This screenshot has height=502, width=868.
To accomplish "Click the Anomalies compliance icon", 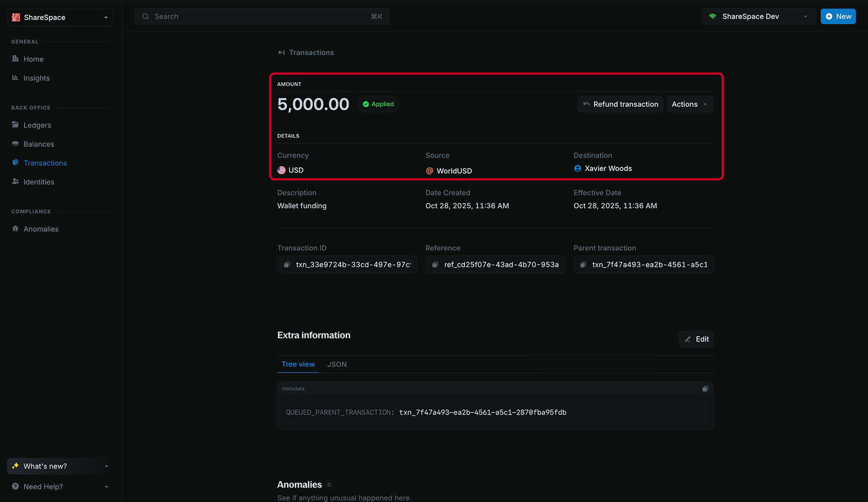I will click(x=15, y=229).
